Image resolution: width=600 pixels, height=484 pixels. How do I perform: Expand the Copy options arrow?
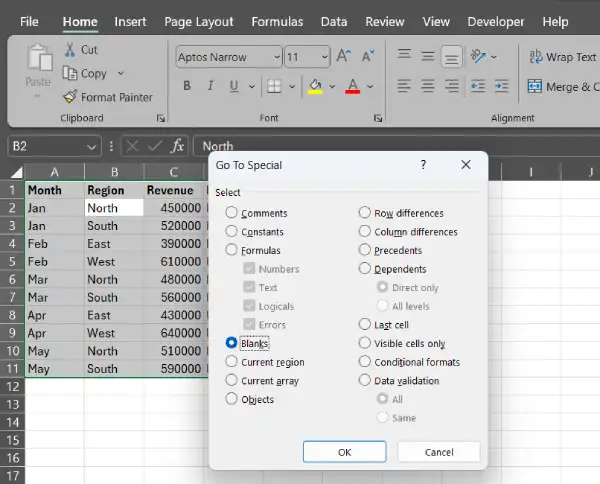(121, 73)
